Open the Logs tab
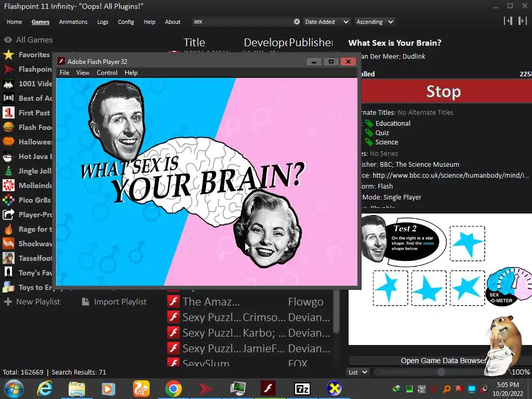532x399 pixels. [x=102, y=22]
